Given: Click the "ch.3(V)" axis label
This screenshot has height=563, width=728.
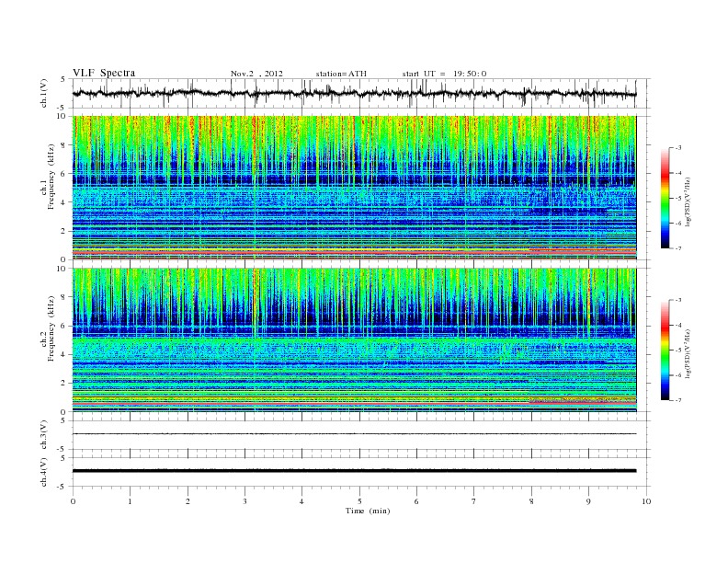Looking at the screenshot, I should [x=44, y=434].
